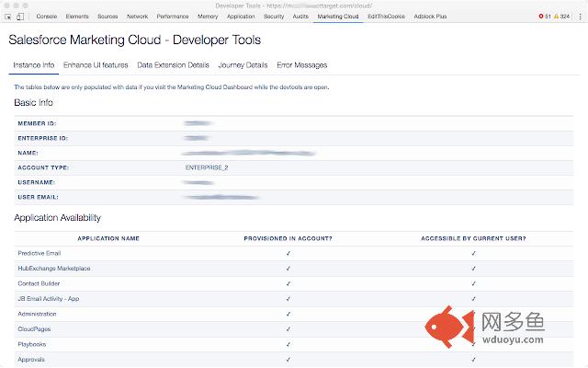Switch to the Error Messages tab
This screenshot has height=368, width=588.
[302, 65]
